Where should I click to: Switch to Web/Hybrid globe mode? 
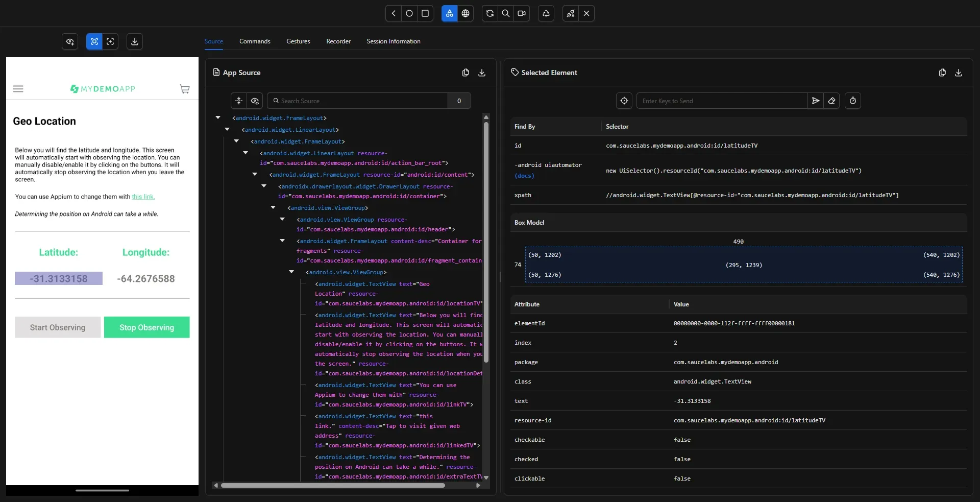[x=465, y=13]
